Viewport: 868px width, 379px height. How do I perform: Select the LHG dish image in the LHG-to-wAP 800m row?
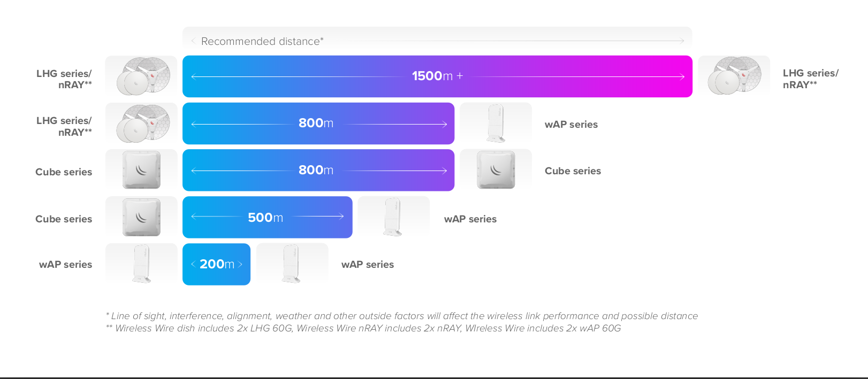coord(141,123)
